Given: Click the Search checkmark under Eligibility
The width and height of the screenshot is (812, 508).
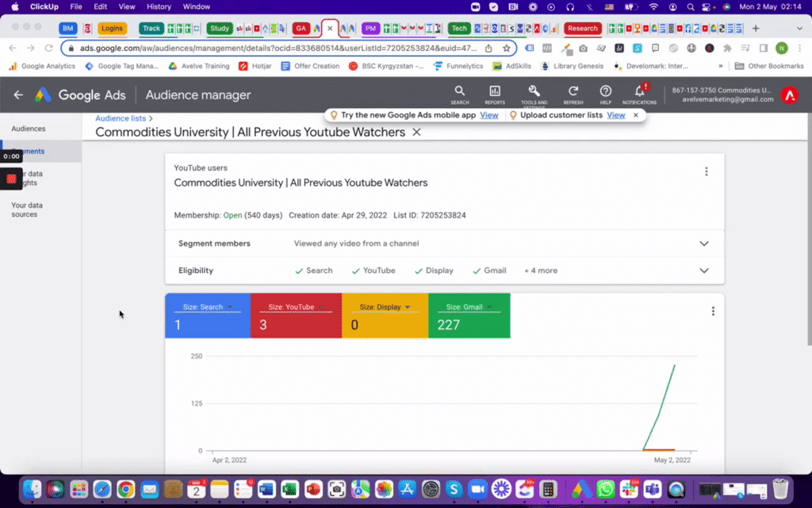Looking at the screenshot, I should 300,270.
